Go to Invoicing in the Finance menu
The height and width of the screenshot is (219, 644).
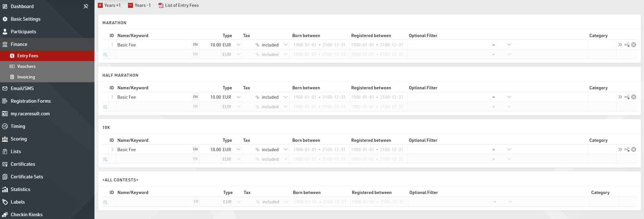[26, 77]
